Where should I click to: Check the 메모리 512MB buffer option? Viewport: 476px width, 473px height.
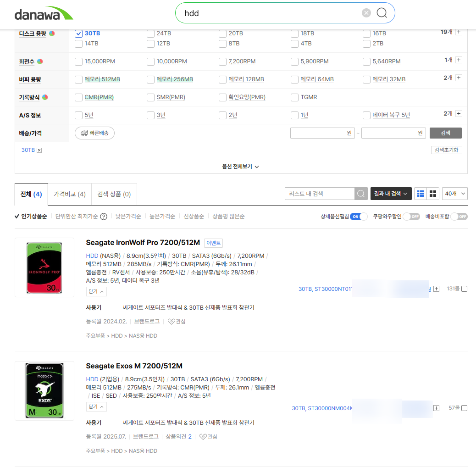point(78,79)
